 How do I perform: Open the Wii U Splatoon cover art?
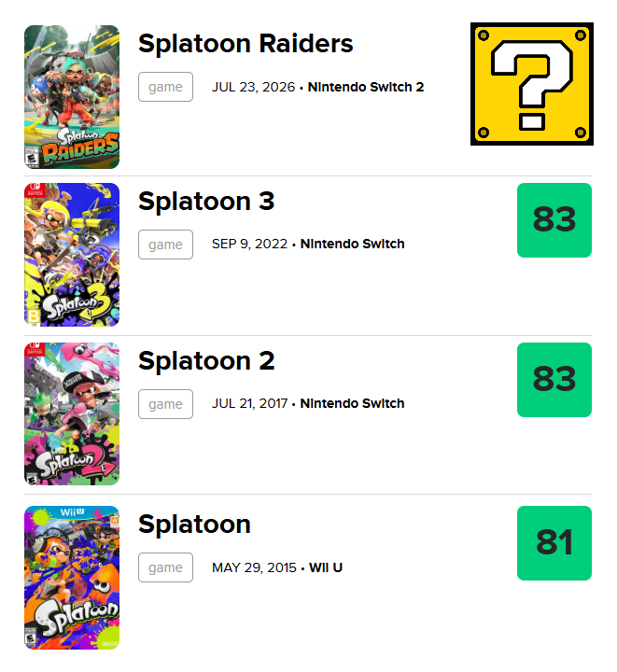tap(72, 578)
